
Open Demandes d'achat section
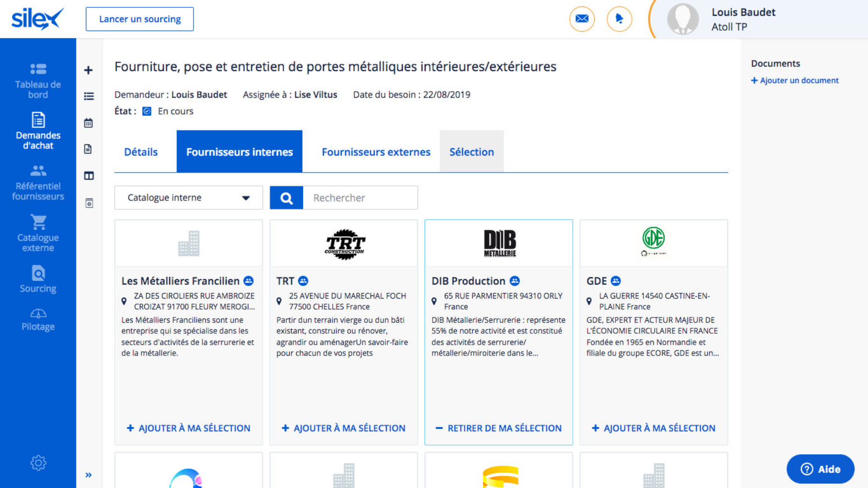click(x=38, y=131)
